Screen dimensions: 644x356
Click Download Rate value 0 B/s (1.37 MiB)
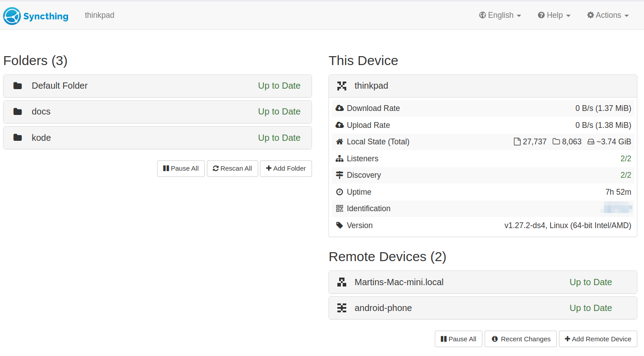click(x=603, y=108)
